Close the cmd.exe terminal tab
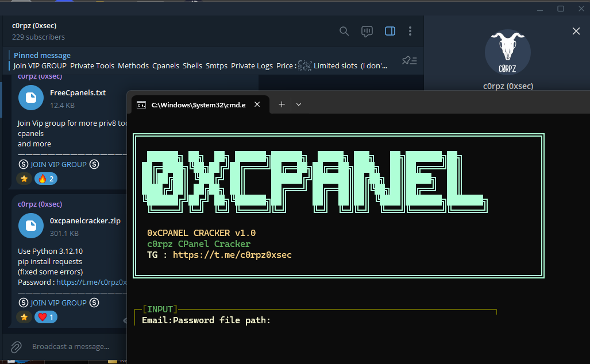Screen dimensions: 590x364 [257, 104]
